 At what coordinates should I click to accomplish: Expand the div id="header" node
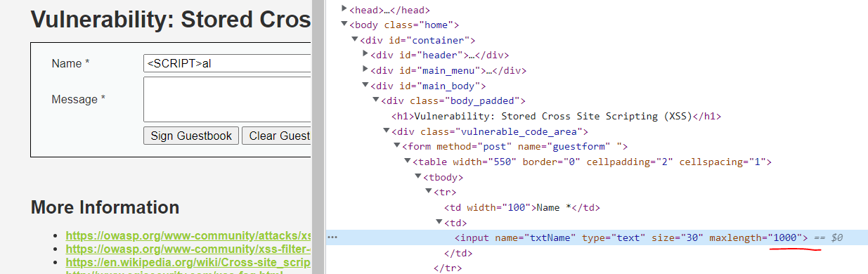(x=365, y=55)
